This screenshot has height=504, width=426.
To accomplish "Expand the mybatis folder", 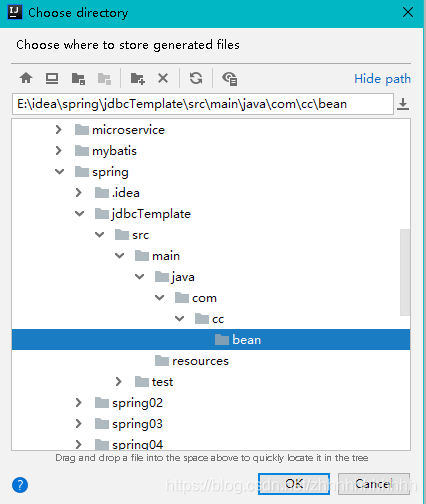I will coord(59,151).
